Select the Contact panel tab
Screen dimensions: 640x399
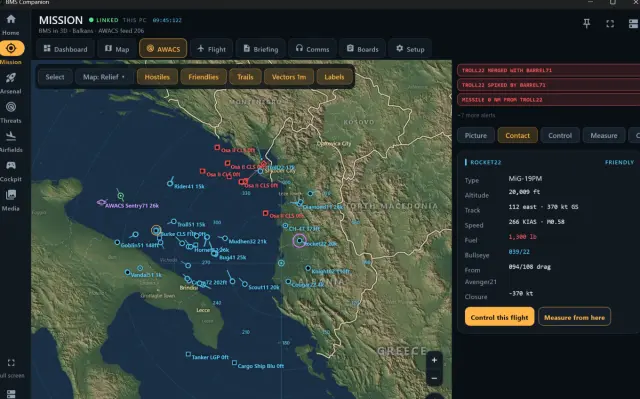[518, 135]
